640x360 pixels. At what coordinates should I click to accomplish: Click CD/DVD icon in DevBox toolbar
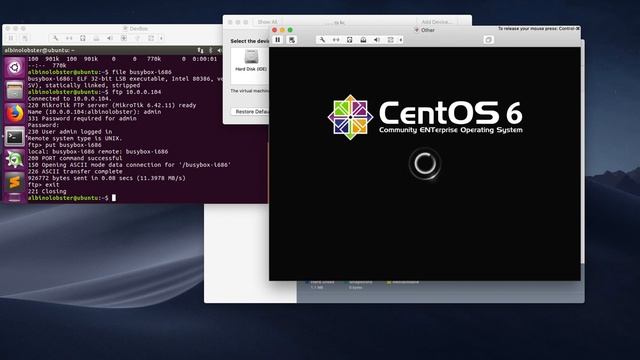[96, 38]
